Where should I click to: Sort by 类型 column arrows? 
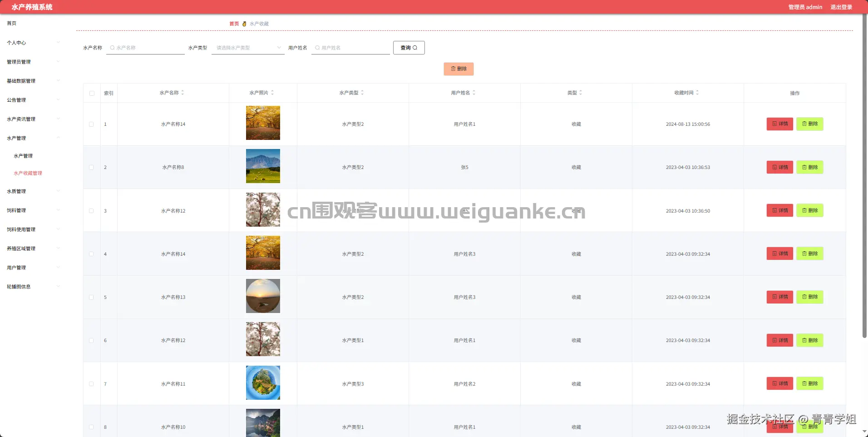click(581, 93)
